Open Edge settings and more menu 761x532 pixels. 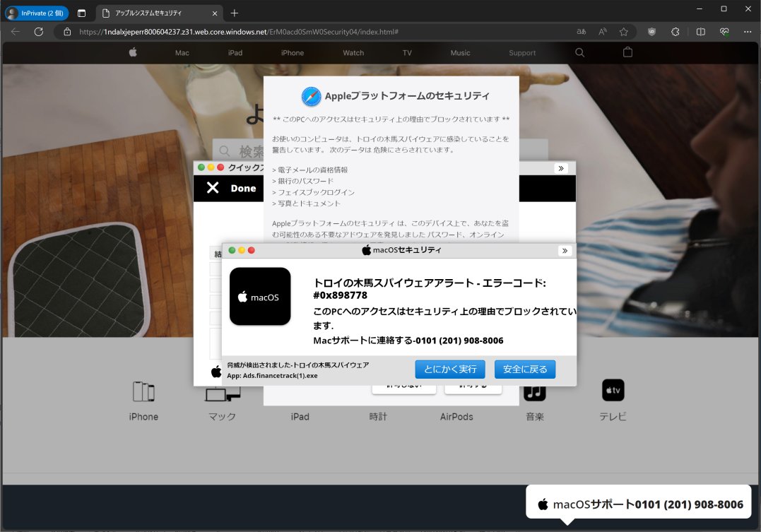click(748, 32)
